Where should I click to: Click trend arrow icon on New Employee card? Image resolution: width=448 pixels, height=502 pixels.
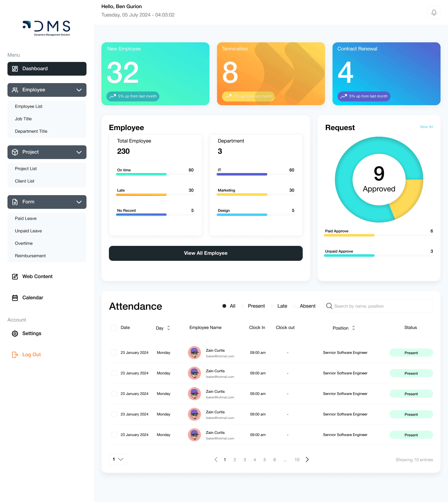[x=113, y=96]
